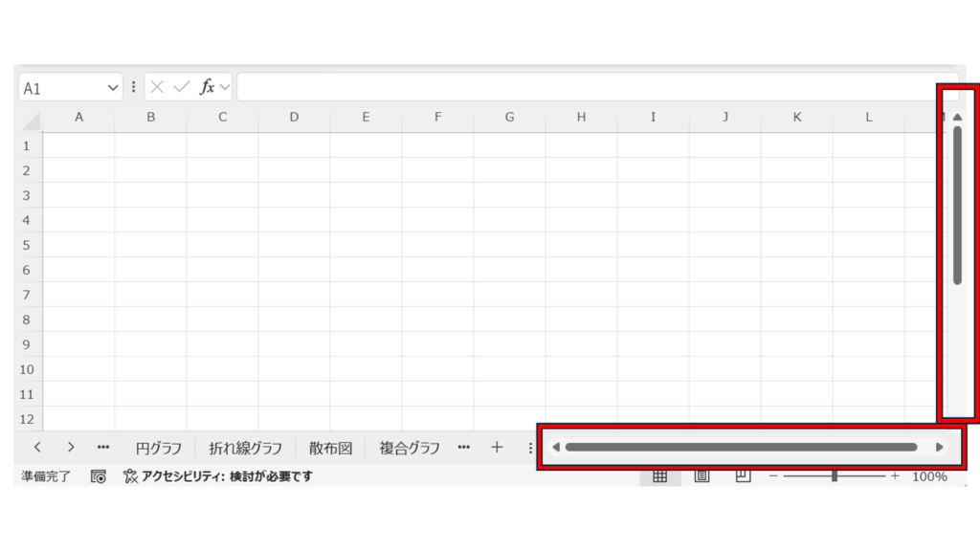Viewport: 980px width, 551px height.
Task: Switch to the 円グラフ sheet tab
Action: [x=159, y=448]
